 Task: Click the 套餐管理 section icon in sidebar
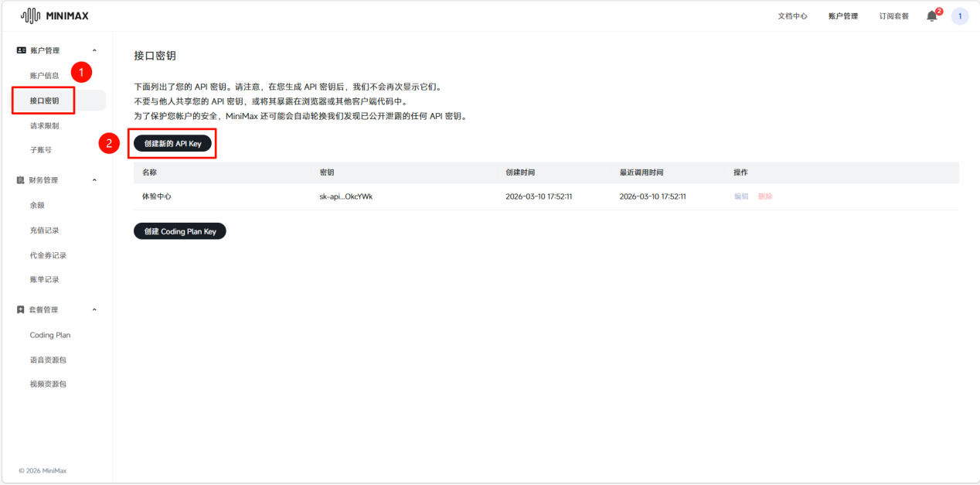click(21, 309)
